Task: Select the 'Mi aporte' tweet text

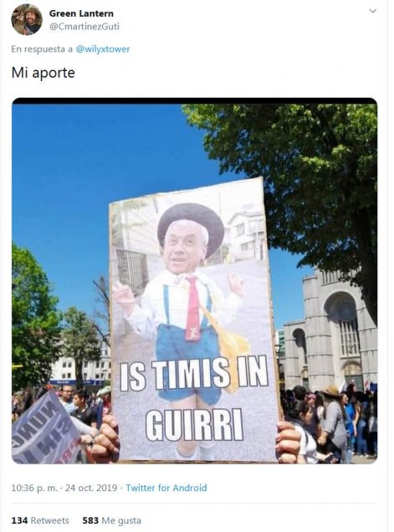Action: point(43,73)
